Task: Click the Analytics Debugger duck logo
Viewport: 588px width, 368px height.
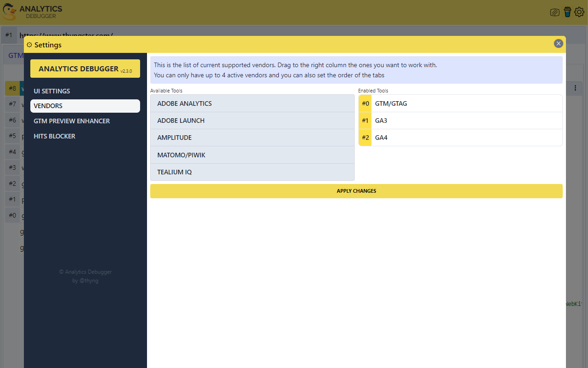Action: (x=10, y=12)
